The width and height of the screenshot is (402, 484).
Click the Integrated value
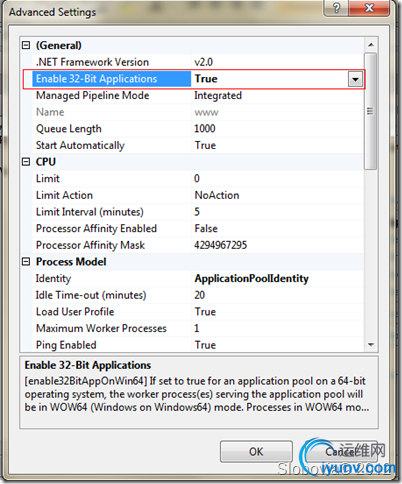click(x=218, y=95)
